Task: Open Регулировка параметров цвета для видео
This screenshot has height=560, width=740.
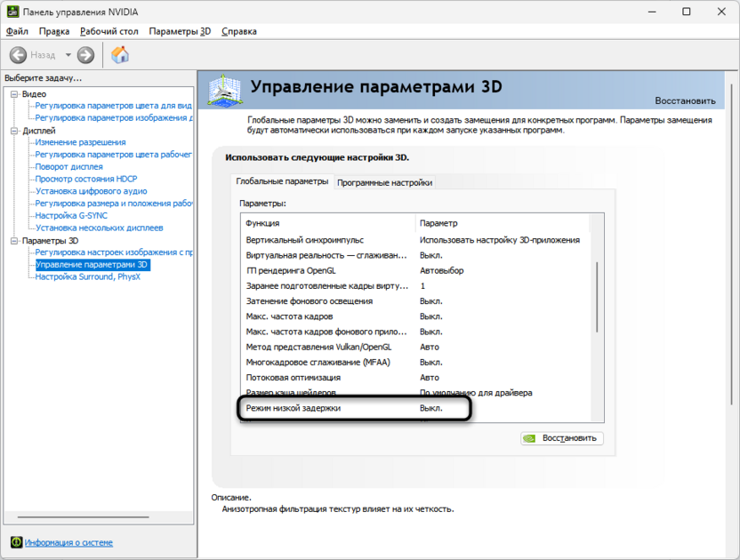Action: [113, 106]
